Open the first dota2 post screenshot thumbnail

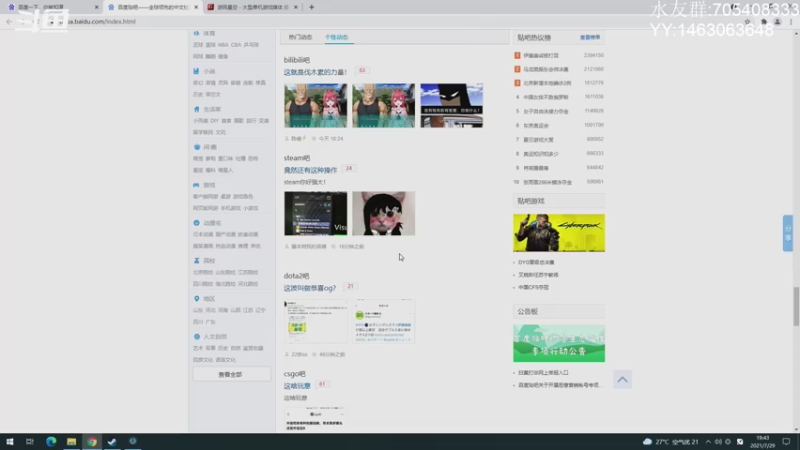[x=315, y=321]
